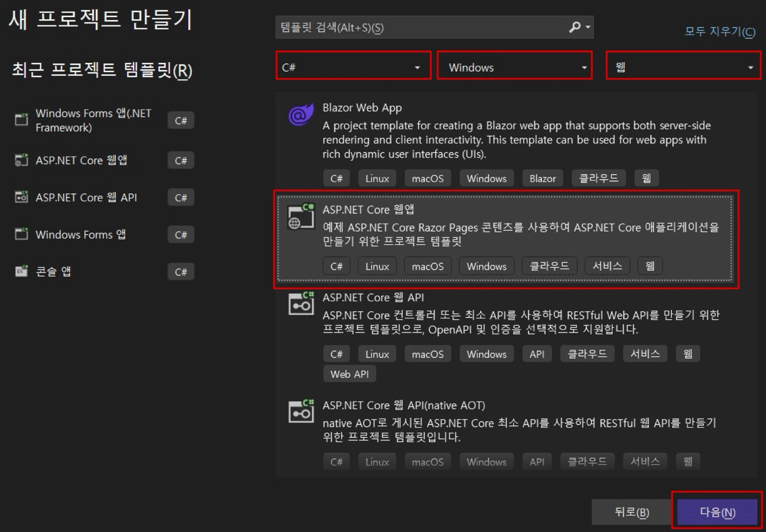Screen dimensions: 766x532
Task: Click the Blazor Web App template icon
Action: coord(301,114)
